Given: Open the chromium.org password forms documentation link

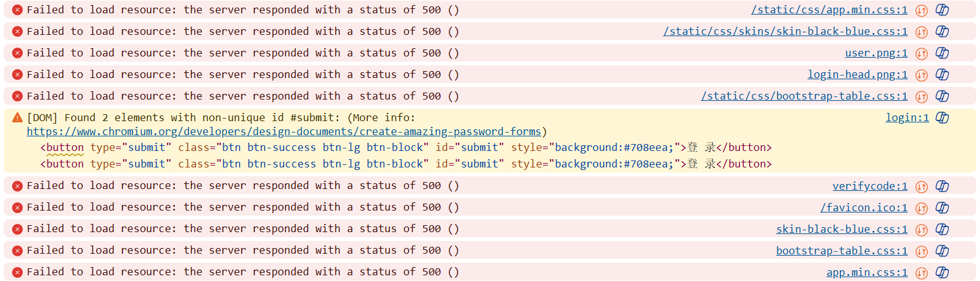Looking at the screenshot, I should point(284,132).
